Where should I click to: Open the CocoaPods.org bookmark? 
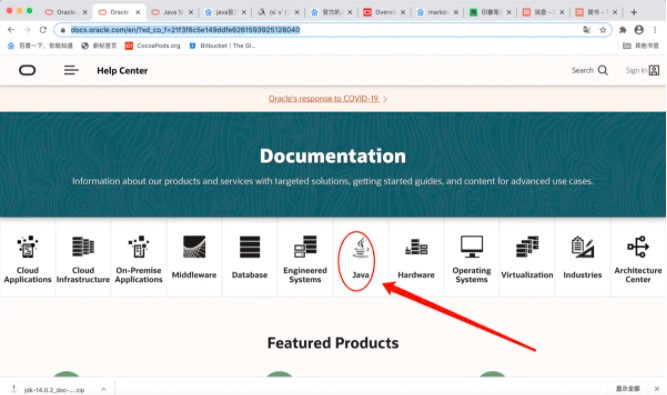(x=152, y=45)
